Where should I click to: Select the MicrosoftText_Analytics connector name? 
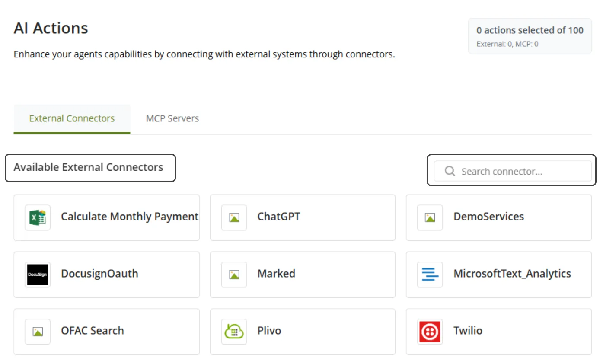512,274
